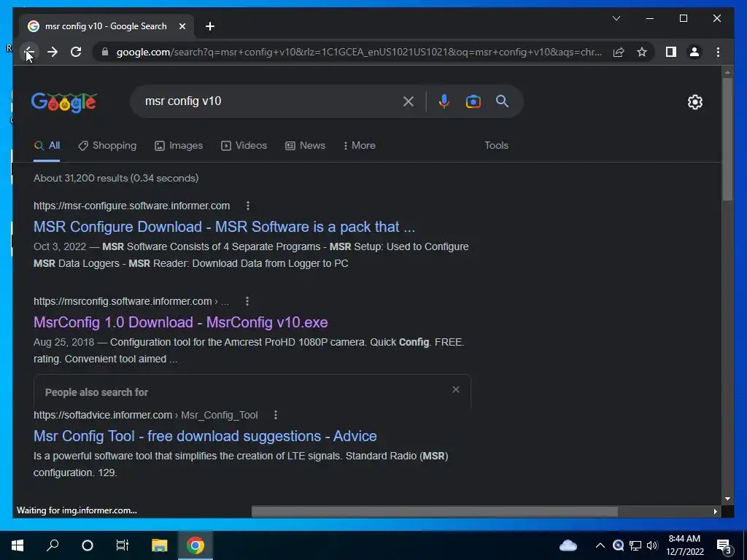Open the volume speaker control
This screenshot has height=560, width=747.
(652, 545)
